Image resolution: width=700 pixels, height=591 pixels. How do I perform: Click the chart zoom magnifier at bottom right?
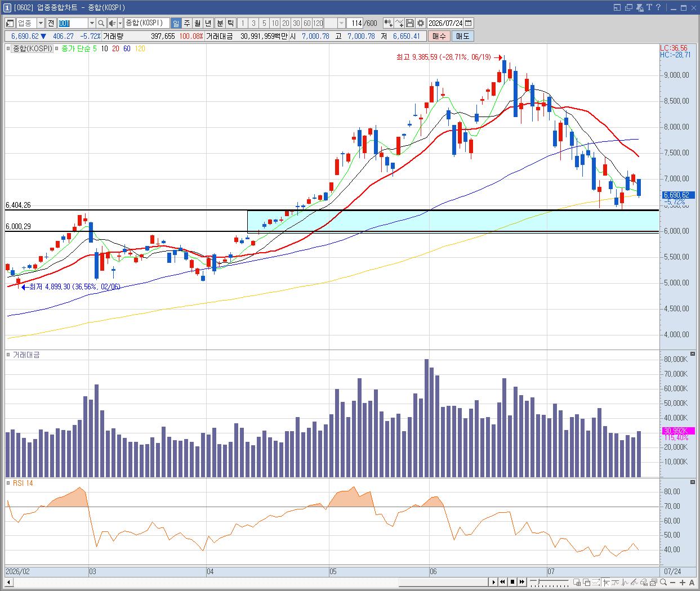[x=663, y=582]
